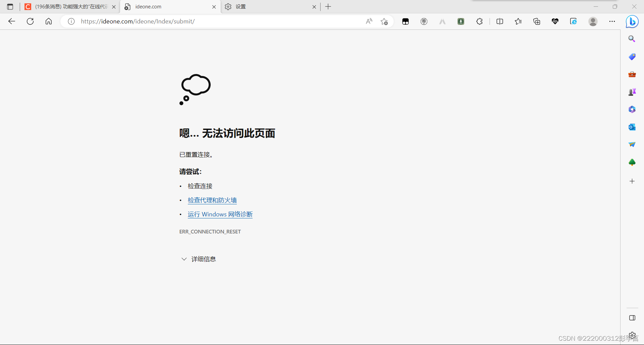This screenshot has height=345, width=644.
Task: Expand the 详细信息 section
Action: point(199,259)
